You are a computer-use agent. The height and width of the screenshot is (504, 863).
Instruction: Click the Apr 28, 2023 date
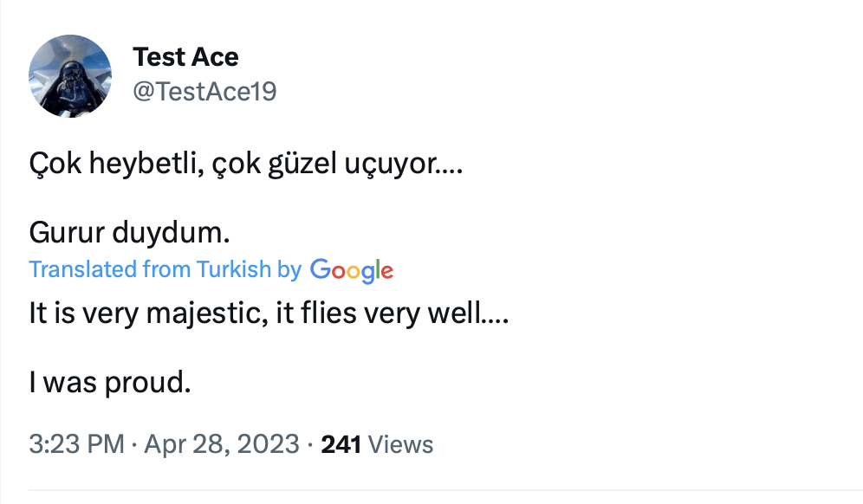tap(222, 445)
